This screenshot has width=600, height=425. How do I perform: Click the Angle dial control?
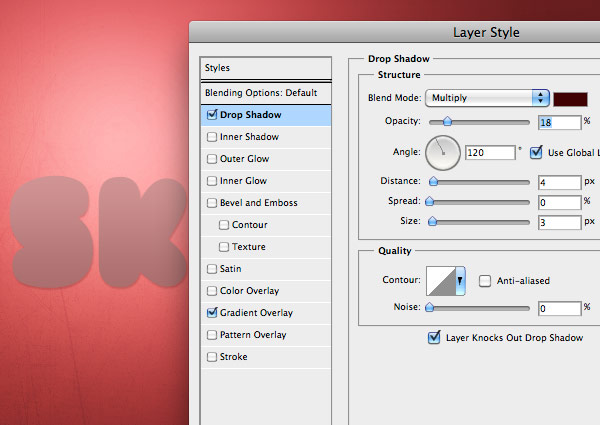[442, 152]
